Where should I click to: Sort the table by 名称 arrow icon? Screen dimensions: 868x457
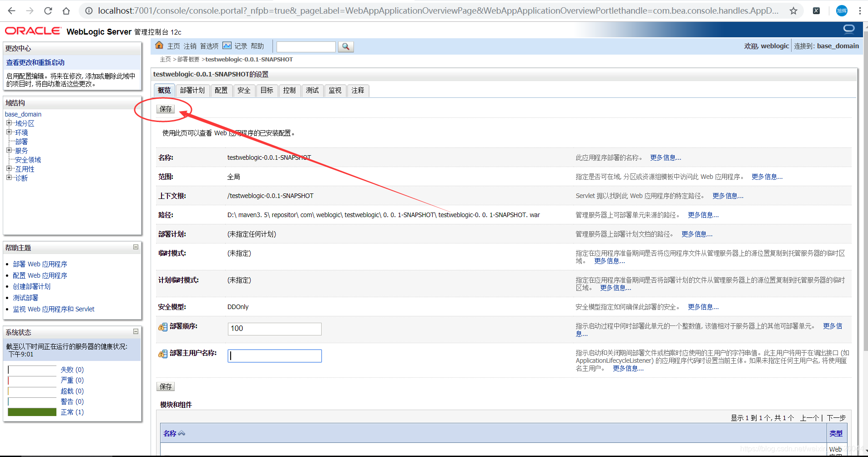coord(182,433)
